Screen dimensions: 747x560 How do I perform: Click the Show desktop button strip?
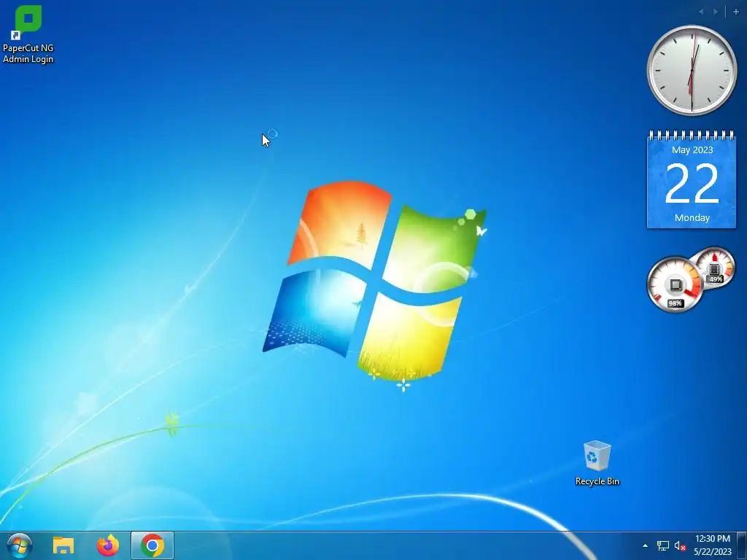pyautogui.click(x=742, y=545)
